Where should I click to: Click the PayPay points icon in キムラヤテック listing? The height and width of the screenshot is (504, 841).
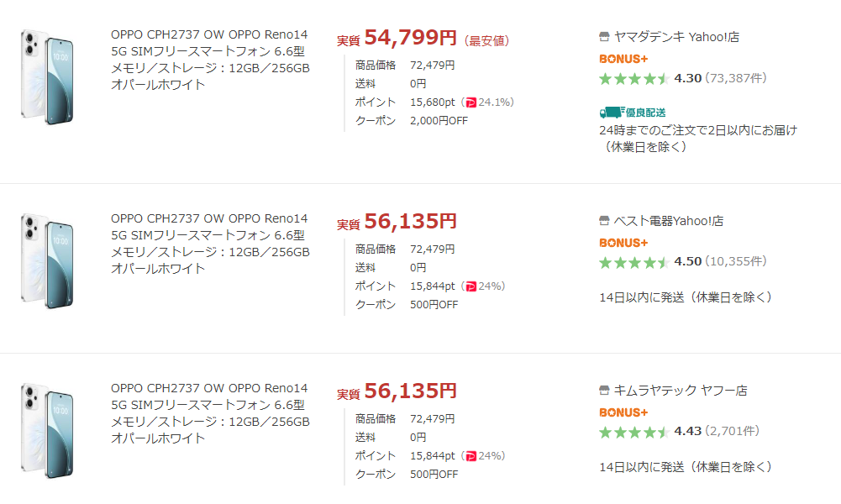(470, 456)
